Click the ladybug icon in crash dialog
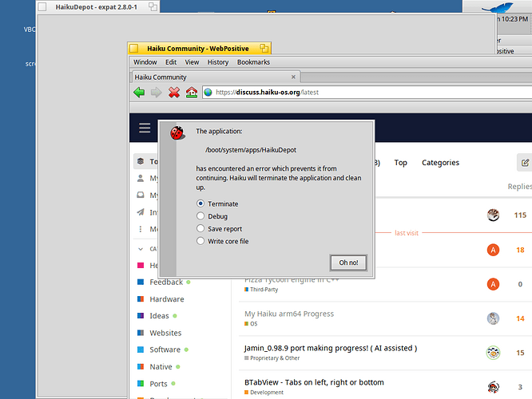 click(x=177, y=133)
